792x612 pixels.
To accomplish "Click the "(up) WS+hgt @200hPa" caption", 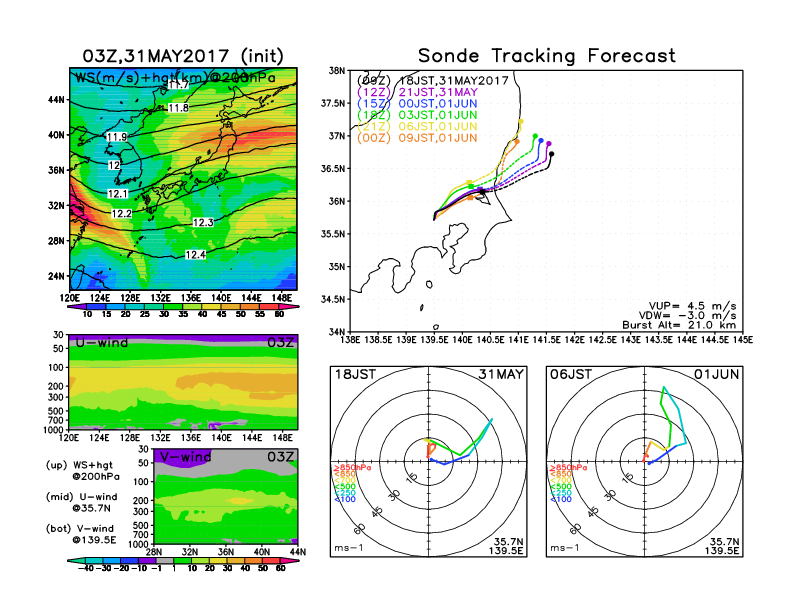I will 83,471.
